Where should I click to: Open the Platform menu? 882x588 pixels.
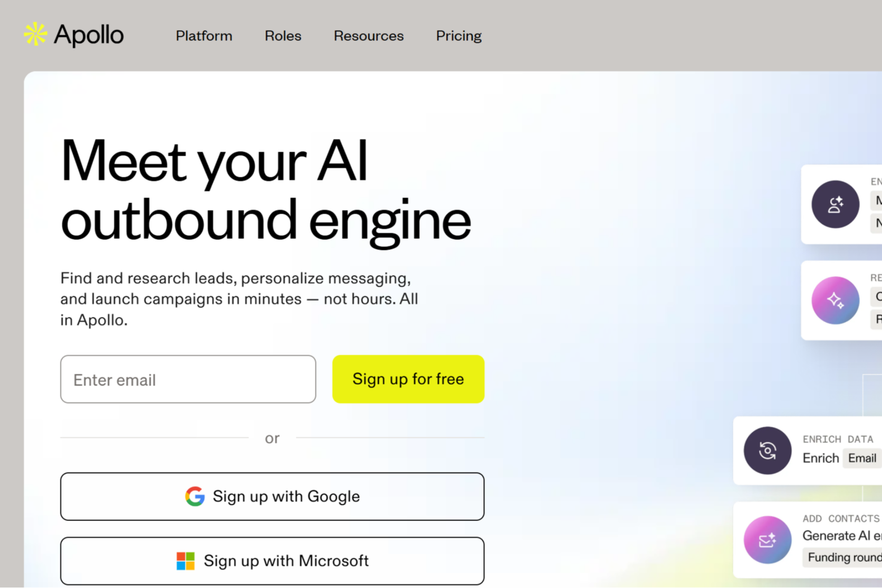coord(204,36)
